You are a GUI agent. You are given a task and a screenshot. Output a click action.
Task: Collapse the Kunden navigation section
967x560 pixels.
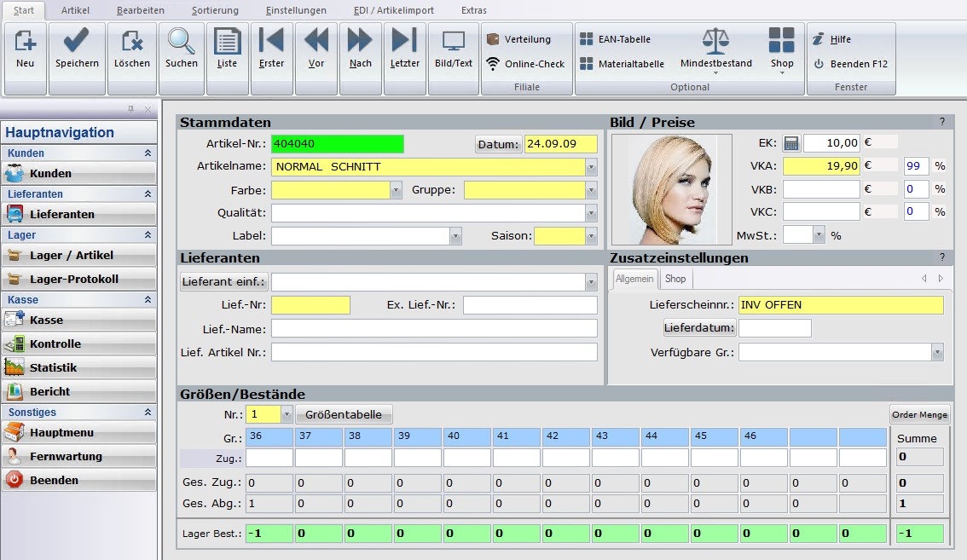pyautogui.click(x=148, y=153)
